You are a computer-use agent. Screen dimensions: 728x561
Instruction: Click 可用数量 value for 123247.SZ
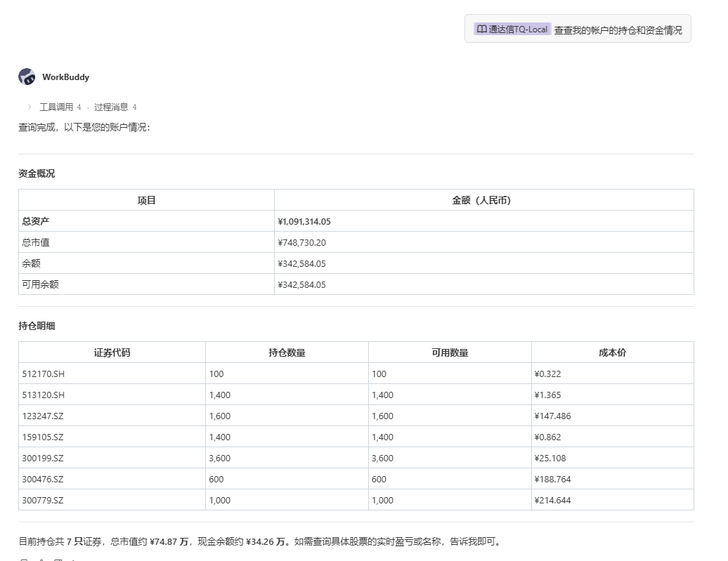tap(382, 416)
